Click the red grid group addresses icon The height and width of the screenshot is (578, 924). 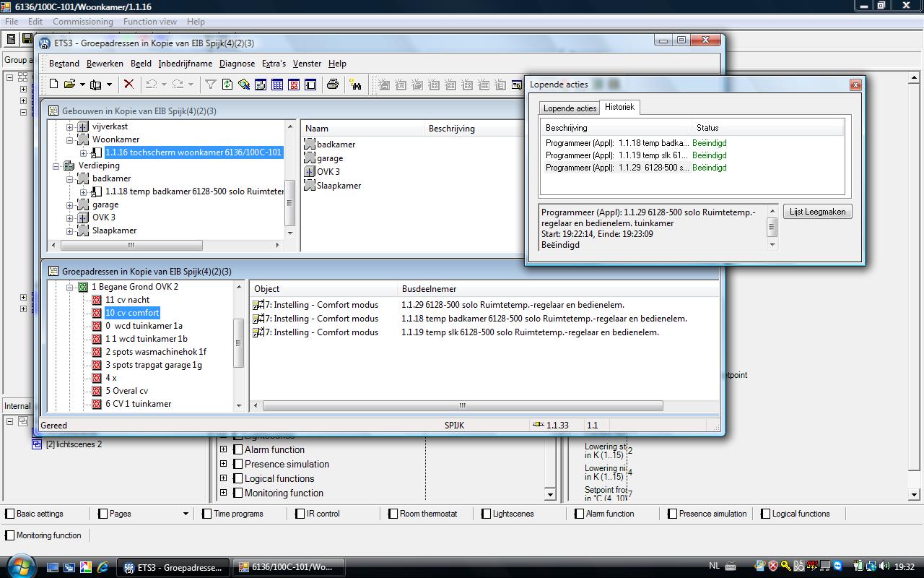pos(294,85)
